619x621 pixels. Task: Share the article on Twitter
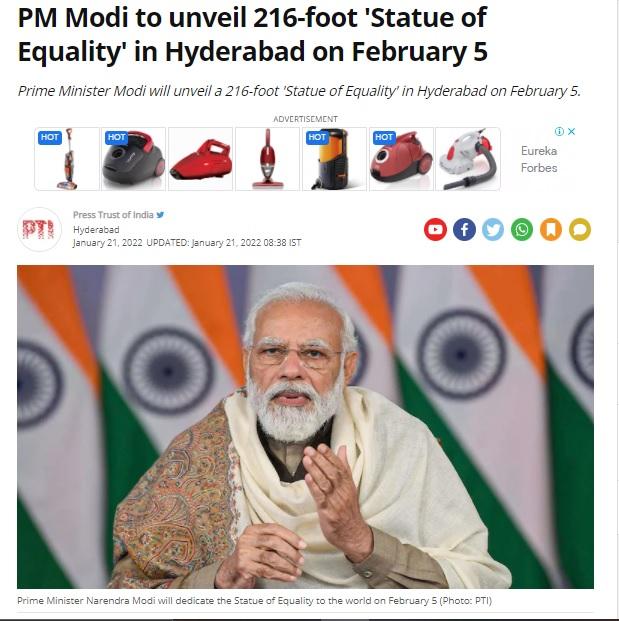493,229
